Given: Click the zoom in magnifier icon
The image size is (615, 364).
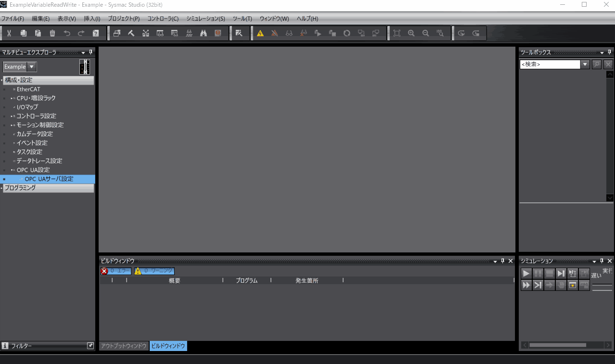Looking at the screenshot, I should (411, 33).
